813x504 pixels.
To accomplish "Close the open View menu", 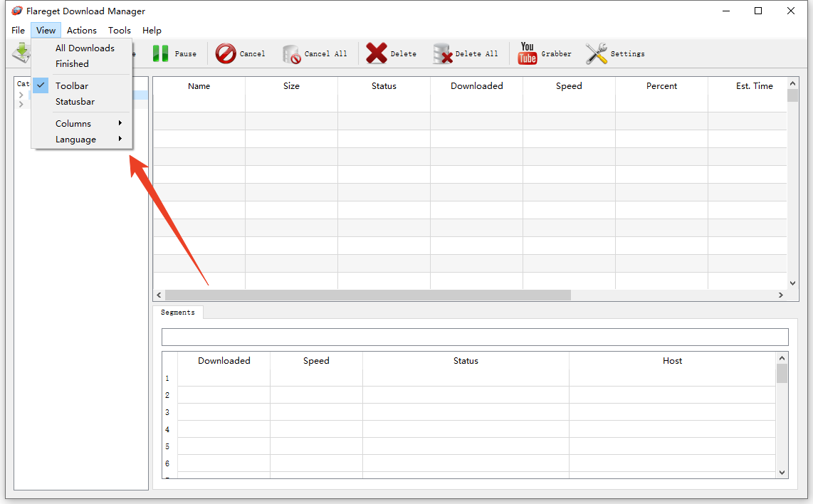I will 46,30.
